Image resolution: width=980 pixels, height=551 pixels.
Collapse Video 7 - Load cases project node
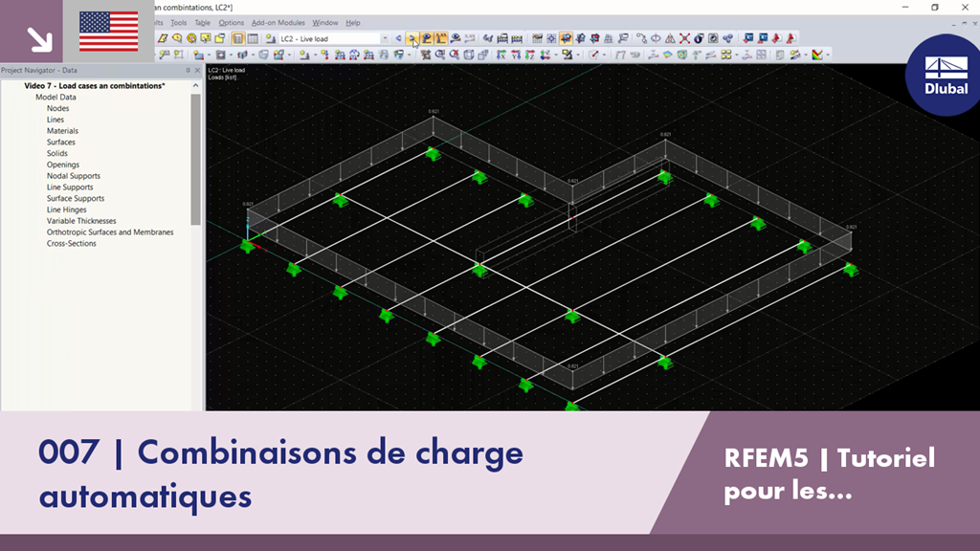pos(95,86)
